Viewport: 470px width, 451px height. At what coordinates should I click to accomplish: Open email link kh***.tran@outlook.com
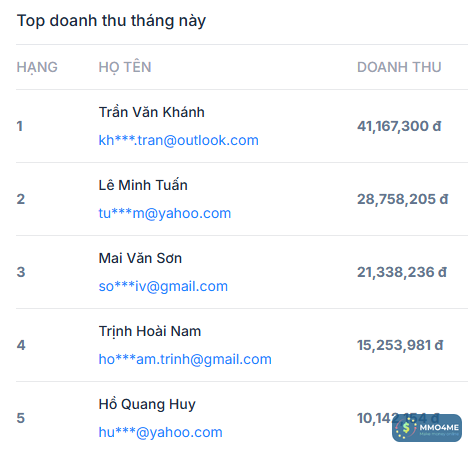tap(178, 140)
